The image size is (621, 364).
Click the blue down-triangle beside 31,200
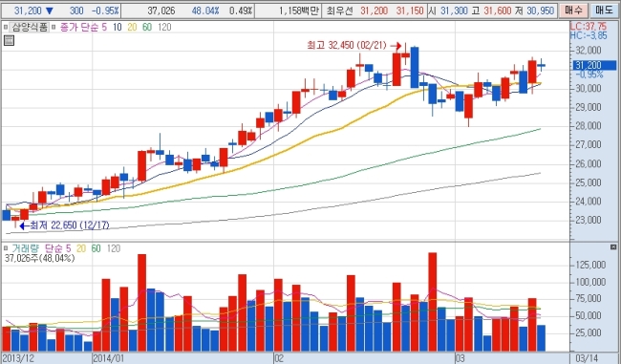[50, 11]
